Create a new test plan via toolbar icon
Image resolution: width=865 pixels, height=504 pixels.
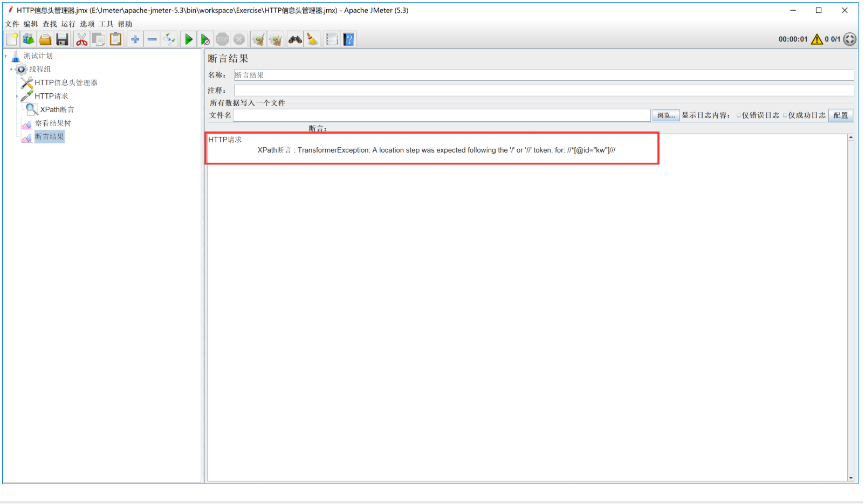12,39
